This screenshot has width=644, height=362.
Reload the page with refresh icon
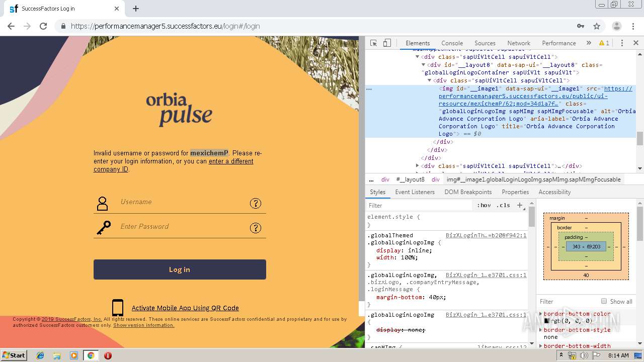tap(43, 26)
